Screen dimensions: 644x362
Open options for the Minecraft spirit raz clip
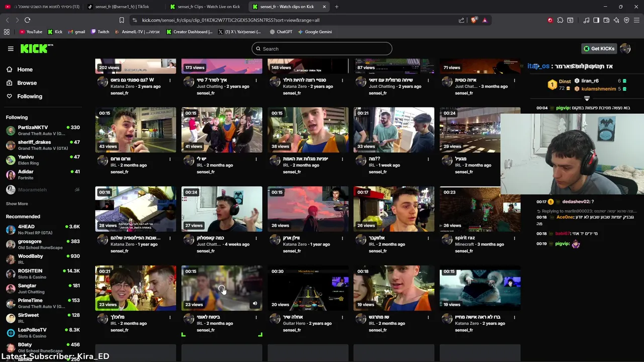click(514, 238)
